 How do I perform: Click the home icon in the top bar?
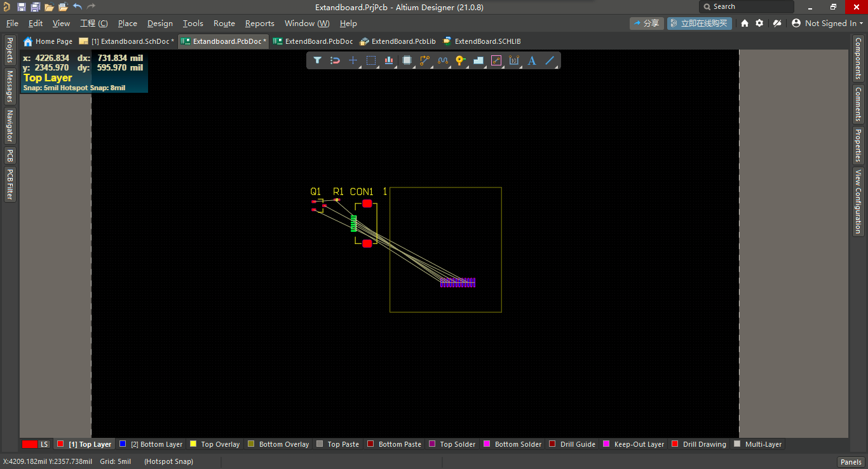tap(745, 23)
